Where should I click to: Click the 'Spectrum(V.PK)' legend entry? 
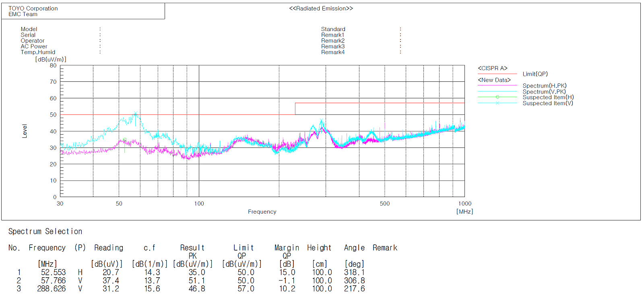click(544, 91)
